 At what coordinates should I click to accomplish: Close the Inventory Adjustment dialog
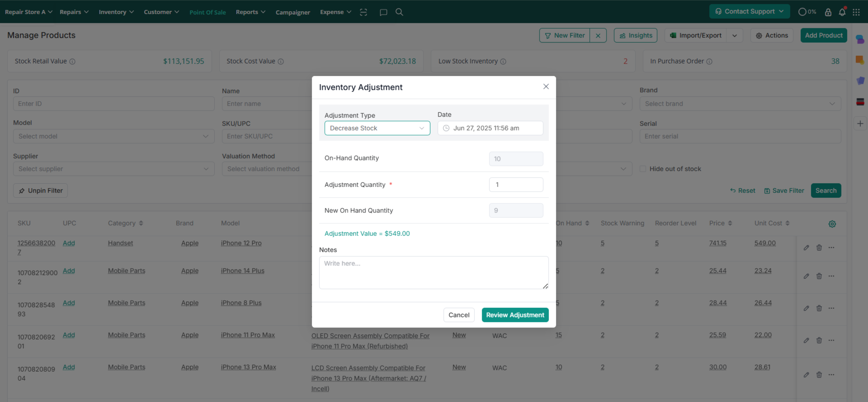546,87
